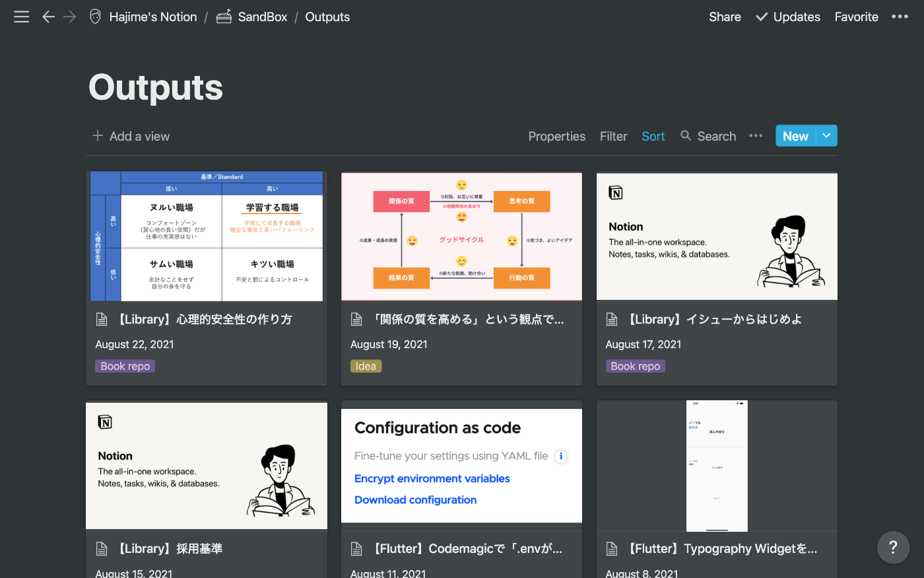924x578 pixels.
Task: Open the Updates panel
Action: [797, 17]
